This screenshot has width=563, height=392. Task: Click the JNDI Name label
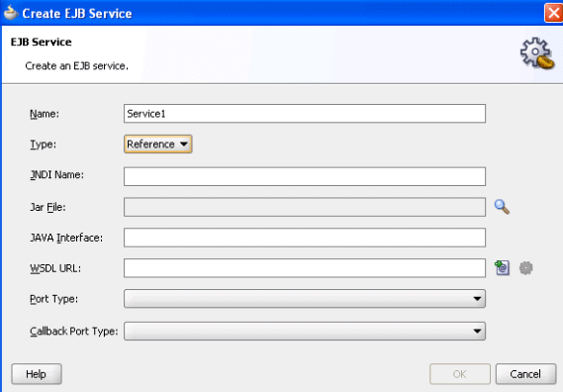coord(56,174)
